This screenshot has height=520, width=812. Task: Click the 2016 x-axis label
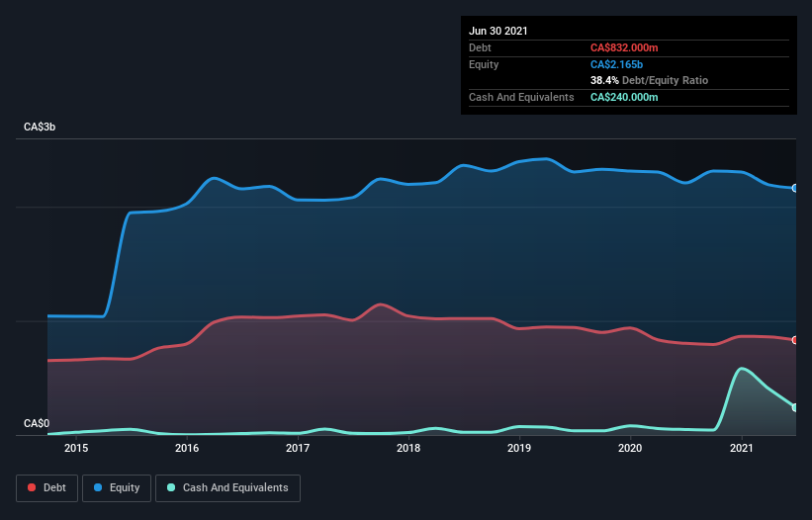pos(187,448)
